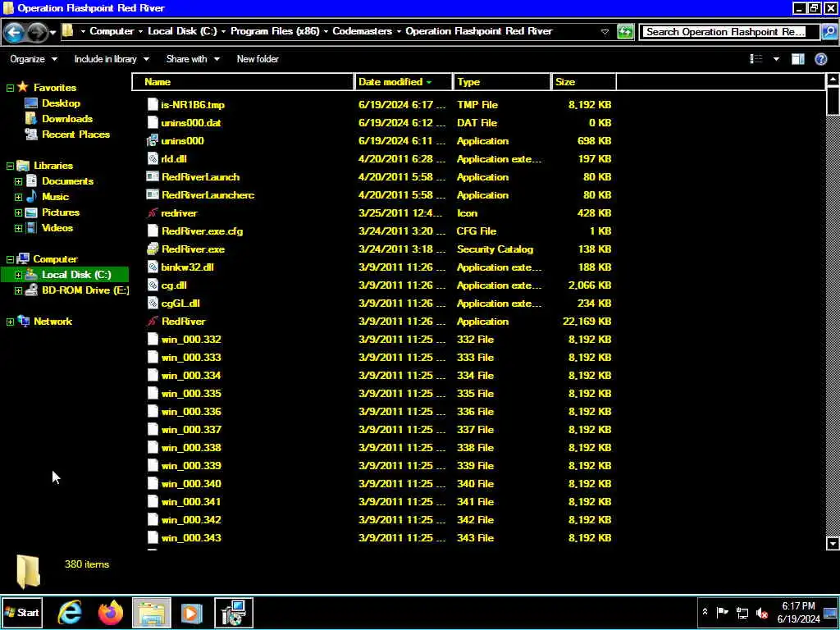
Task: Go back with the Back arrow button
Action: point(14,32)
